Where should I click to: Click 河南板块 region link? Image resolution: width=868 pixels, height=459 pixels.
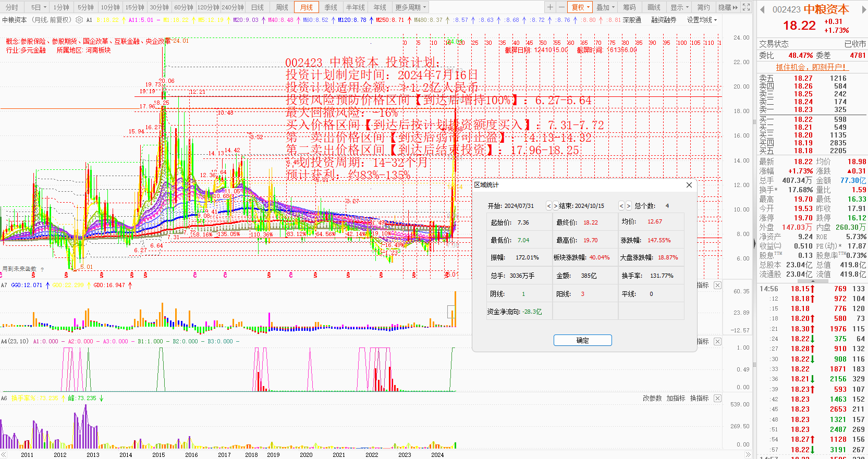[x=98, y=50]
